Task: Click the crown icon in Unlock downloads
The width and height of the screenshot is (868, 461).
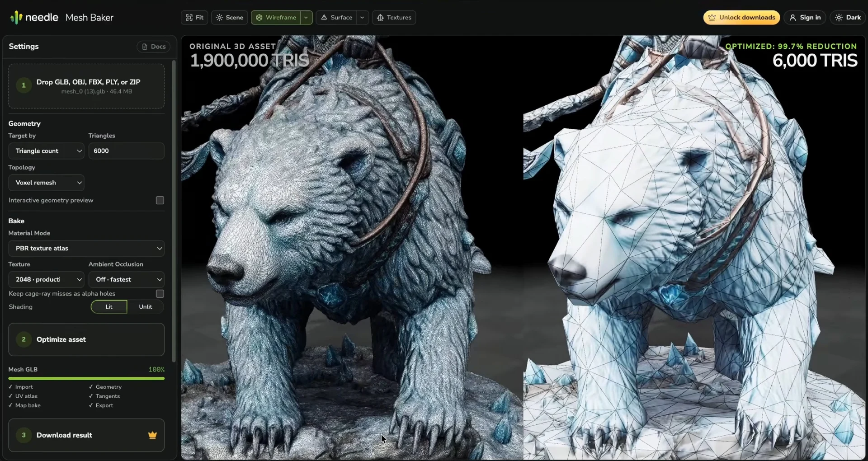Action: (712, 18)
